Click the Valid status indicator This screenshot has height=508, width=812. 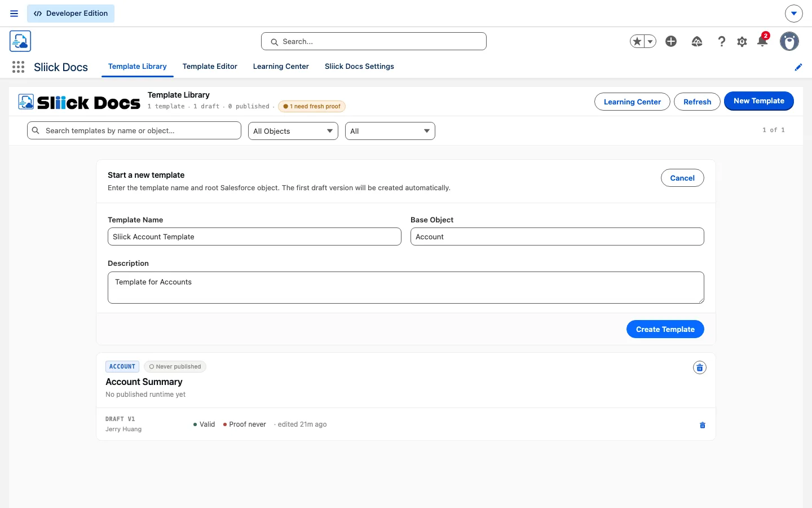[x=204, y=424]
